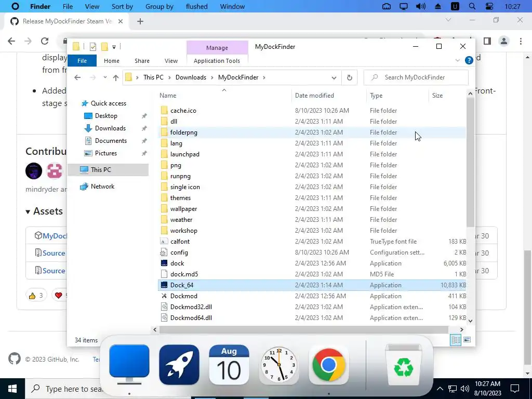
Task: Open the View ribbon tab
Action: point(171,61)
